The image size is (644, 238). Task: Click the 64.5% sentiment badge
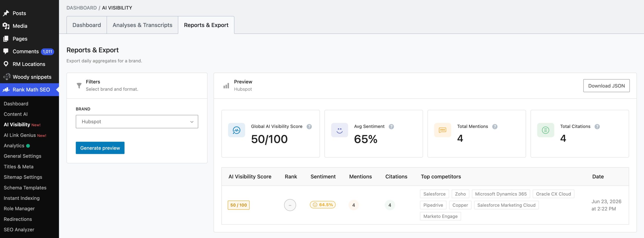click(x=323, y=205)
